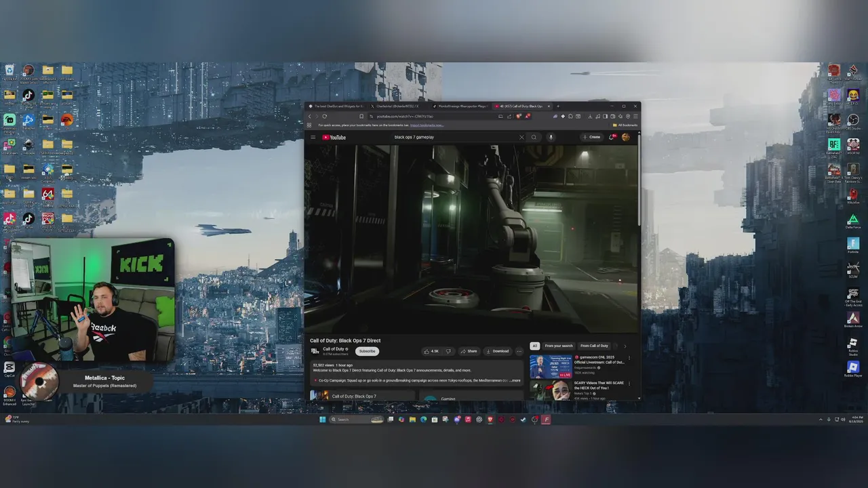
Task: Click the Brave Shields icon in address bar
Action: (x=518, y=116)
